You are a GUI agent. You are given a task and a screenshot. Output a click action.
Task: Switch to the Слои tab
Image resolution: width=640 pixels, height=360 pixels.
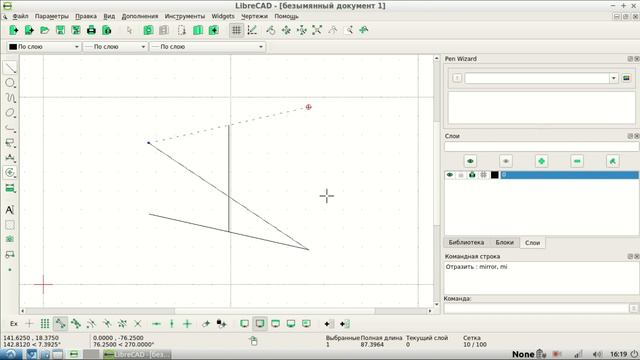pos(532,243)
